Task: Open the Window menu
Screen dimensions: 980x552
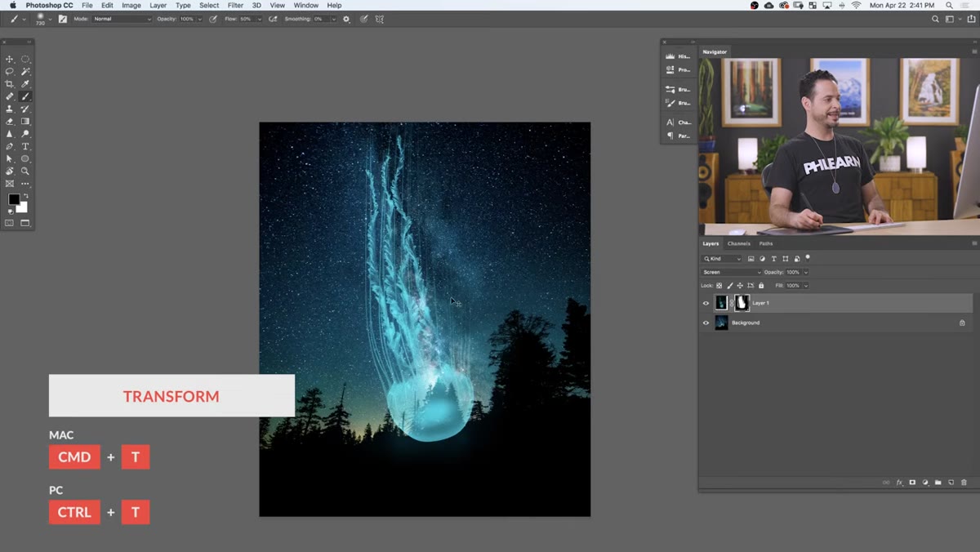Action: 306,5
